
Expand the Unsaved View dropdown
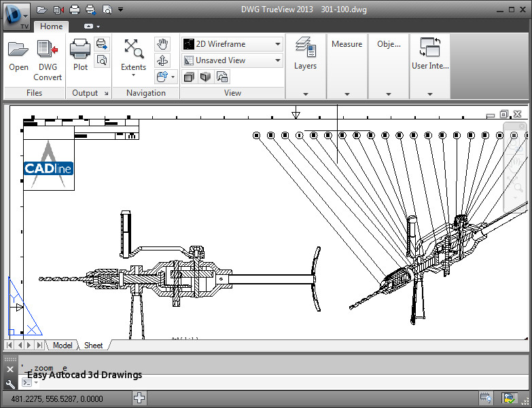coord(232,60)
